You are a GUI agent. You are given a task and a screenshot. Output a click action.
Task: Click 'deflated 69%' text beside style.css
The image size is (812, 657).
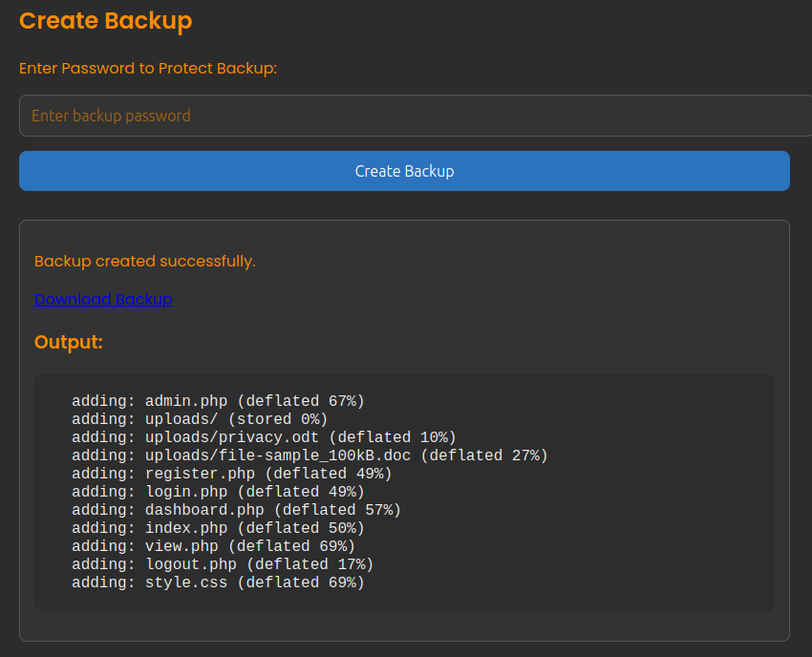(301, 583)
